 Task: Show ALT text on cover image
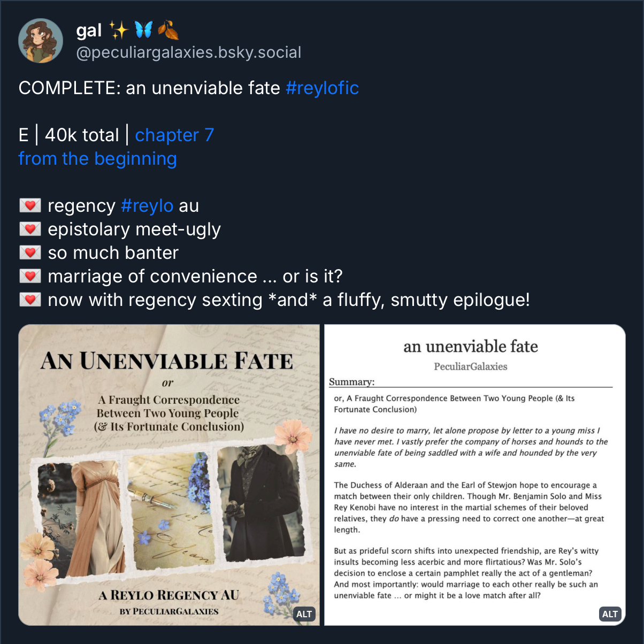(304, 614)
